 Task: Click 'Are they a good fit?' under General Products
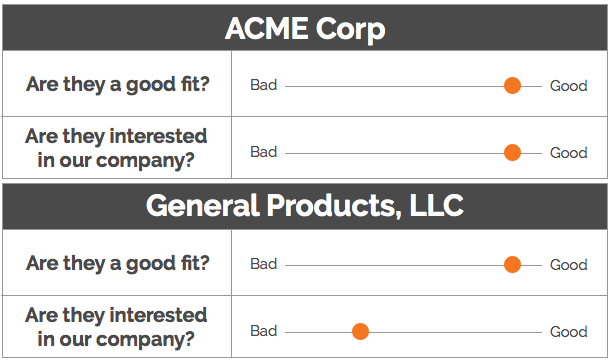117,263
